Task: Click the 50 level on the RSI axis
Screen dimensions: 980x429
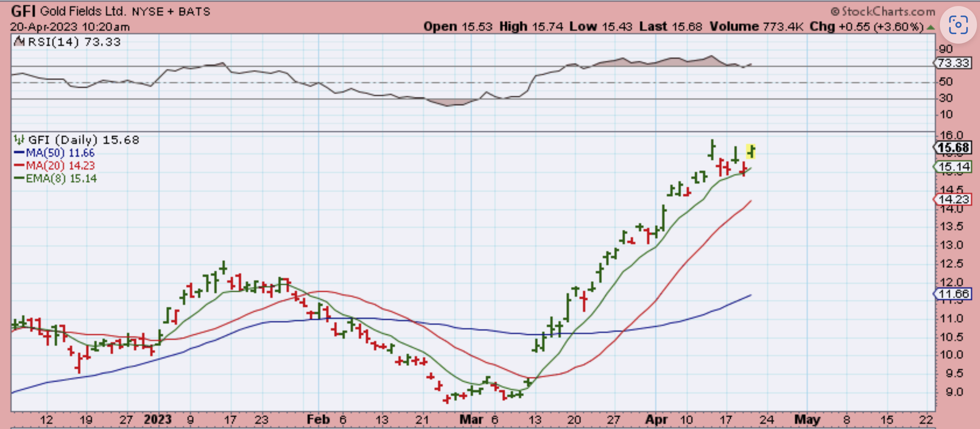Action: pyautogui.click(x=945, y=82)
